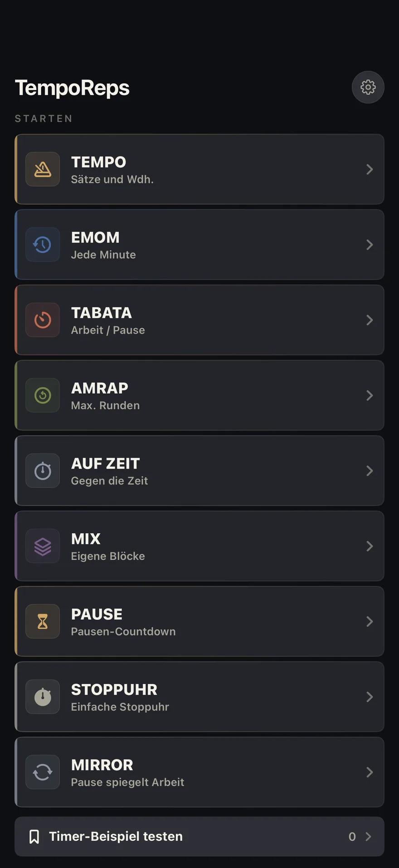Tap the purple MIX layers icon
Viewport: 399px width, 868px height.
pos(43,546)
